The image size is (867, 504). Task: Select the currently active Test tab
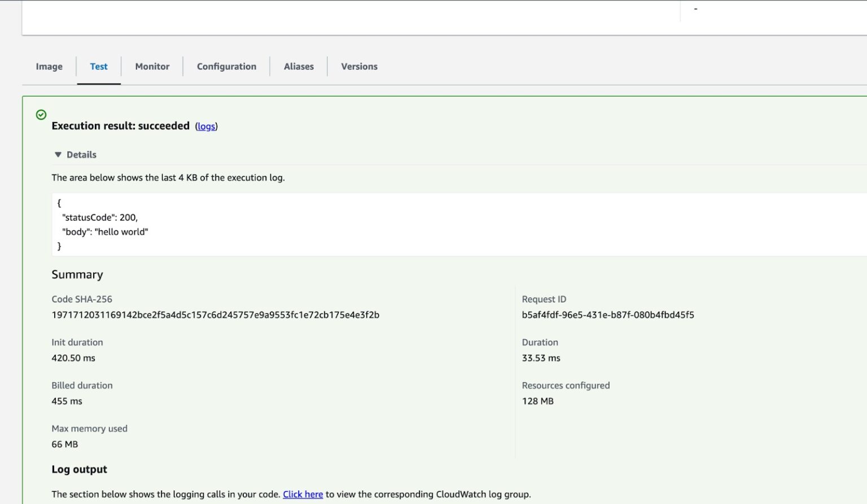99,66
